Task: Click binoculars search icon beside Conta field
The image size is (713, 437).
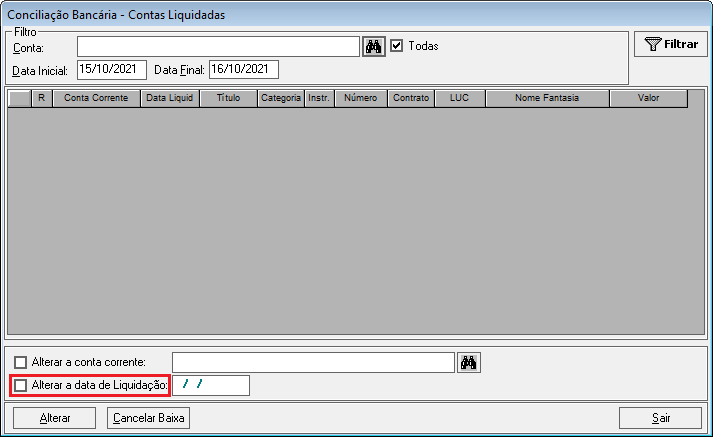Action: (x=374, y=46)
